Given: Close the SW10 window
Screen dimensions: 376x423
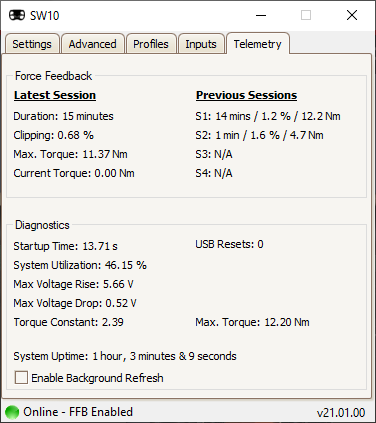Looking at the screenshot, I should (x=352, y=15).
